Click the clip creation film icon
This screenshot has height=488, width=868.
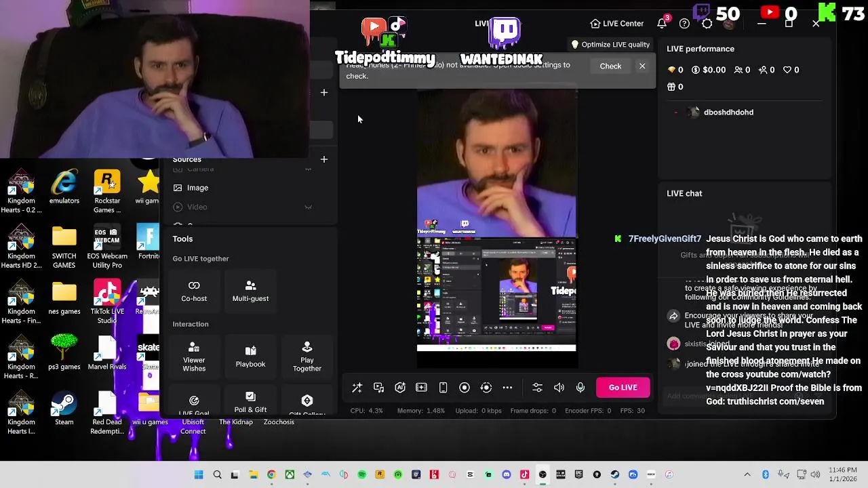coord(421,388)
